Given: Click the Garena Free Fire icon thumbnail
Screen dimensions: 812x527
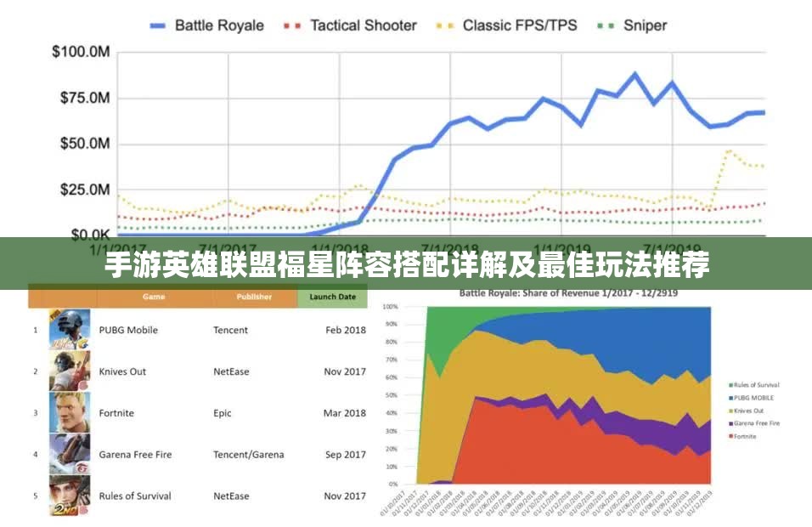Looking at the screenshot, I should (70, 454).
